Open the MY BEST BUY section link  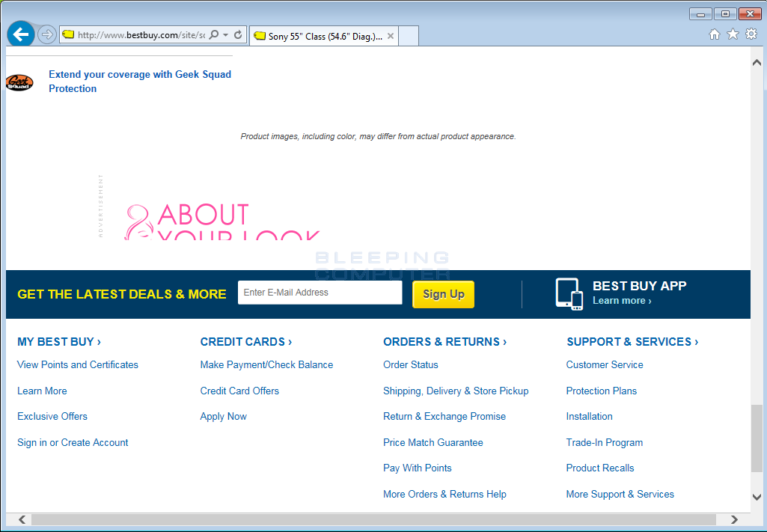point(59,342)
